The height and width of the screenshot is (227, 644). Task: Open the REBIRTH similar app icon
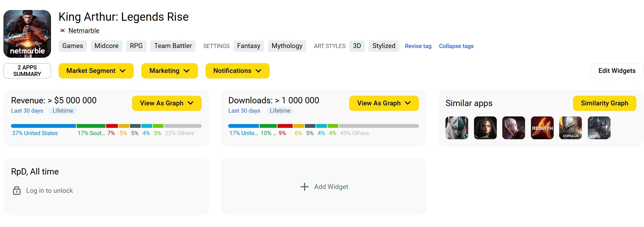542,128
